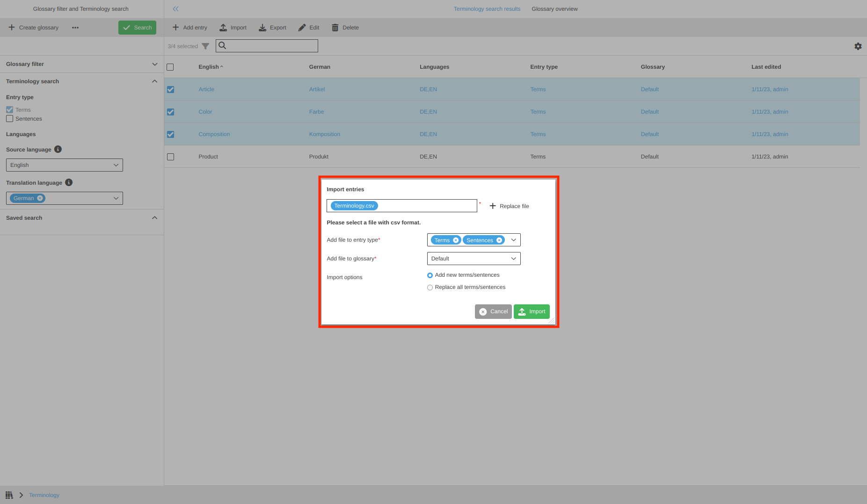Enable the Sentences entry type checkbox

[x=10, y=119]
